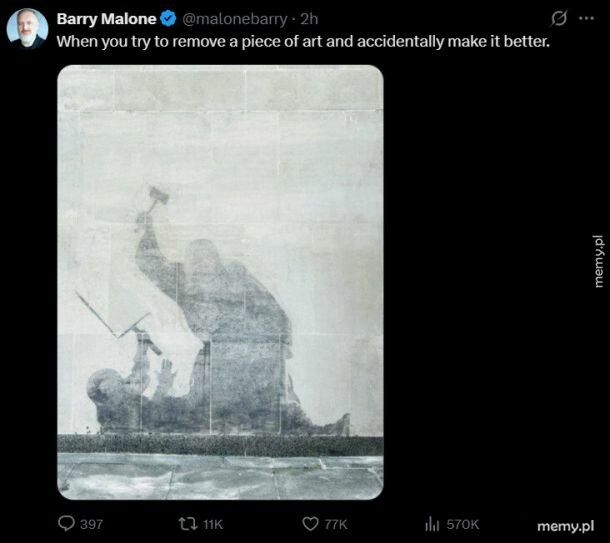
Task: Click the 570K views count
Action: pos(462,524)
